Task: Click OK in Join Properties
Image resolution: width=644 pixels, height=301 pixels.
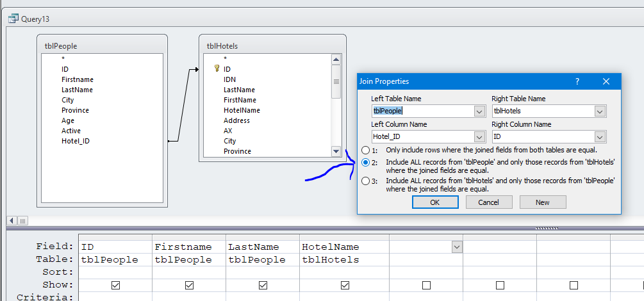Action: click(435, 202)
